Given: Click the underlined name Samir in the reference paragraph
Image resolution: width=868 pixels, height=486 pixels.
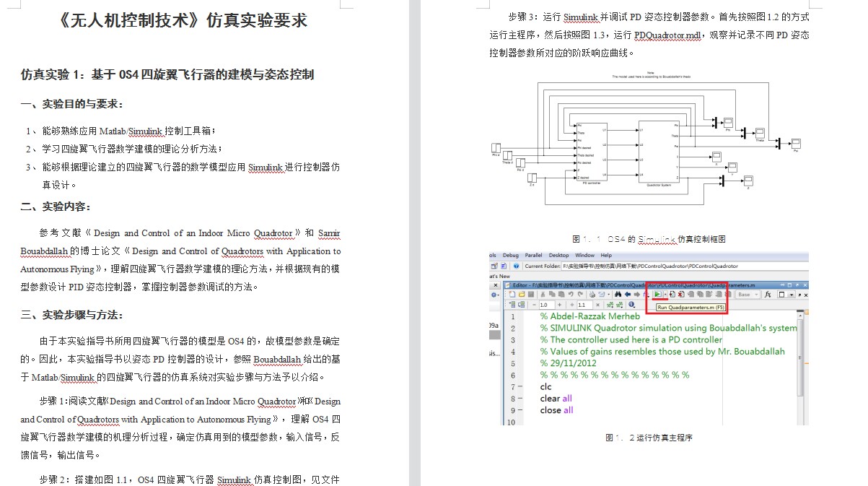Looking at the screenshot, I should tap(329, 233).
